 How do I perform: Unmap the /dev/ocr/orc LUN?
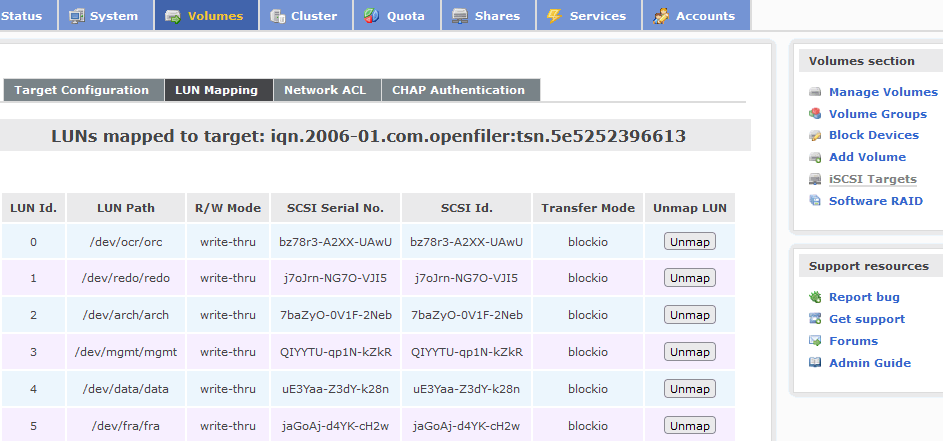(690, 241)
